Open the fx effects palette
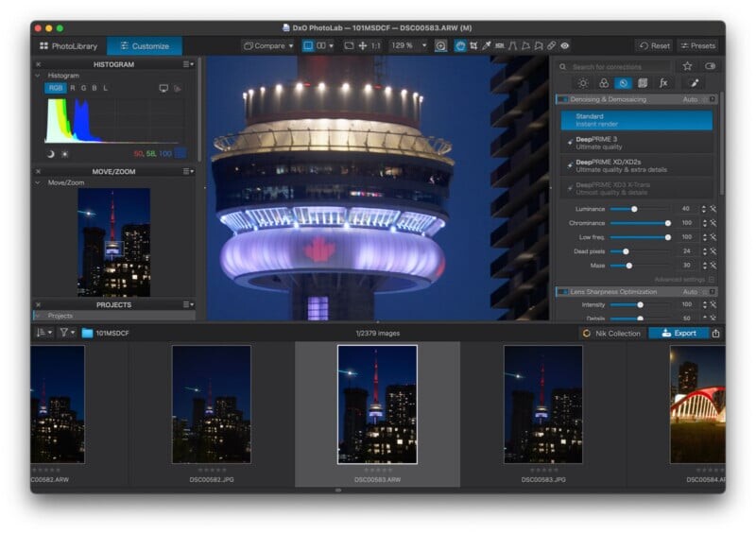This screenshot has height=534, width=756. tap(663, 83)
